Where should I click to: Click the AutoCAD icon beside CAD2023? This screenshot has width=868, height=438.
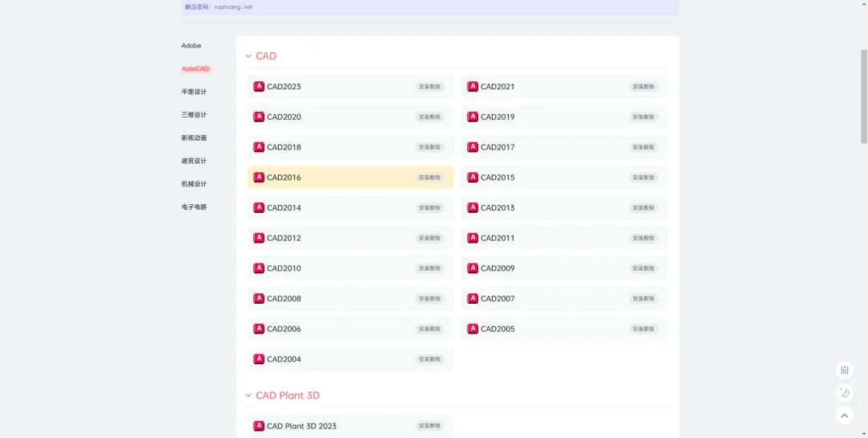259,86
